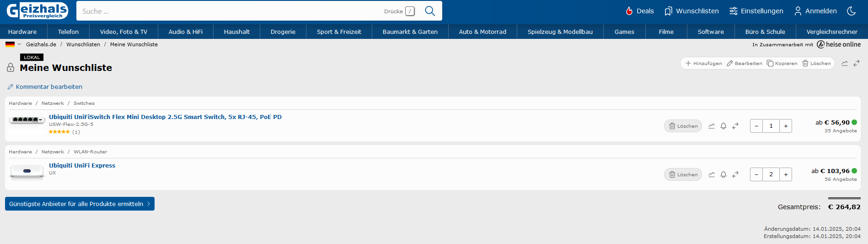Click the price ab € 103,96
This screenshot has height=244, width=868.
pos(830,171)
